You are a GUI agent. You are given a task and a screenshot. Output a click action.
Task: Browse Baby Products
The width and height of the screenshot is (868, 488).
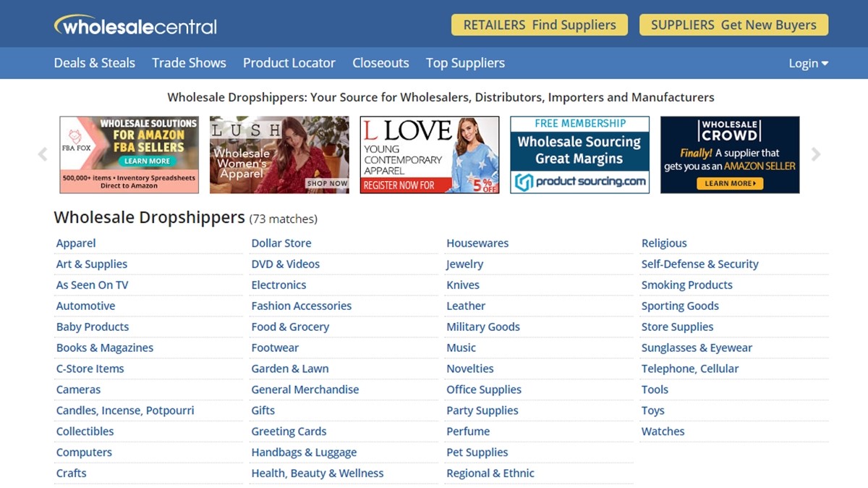coord(93,327)
